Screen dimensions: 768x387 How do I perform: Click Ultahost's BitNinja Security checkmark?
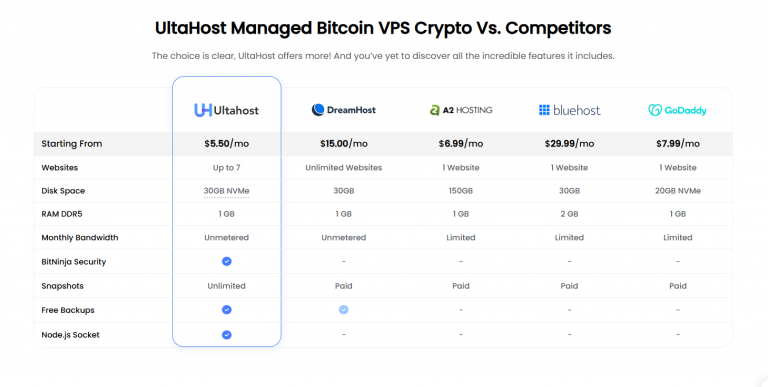226,261
